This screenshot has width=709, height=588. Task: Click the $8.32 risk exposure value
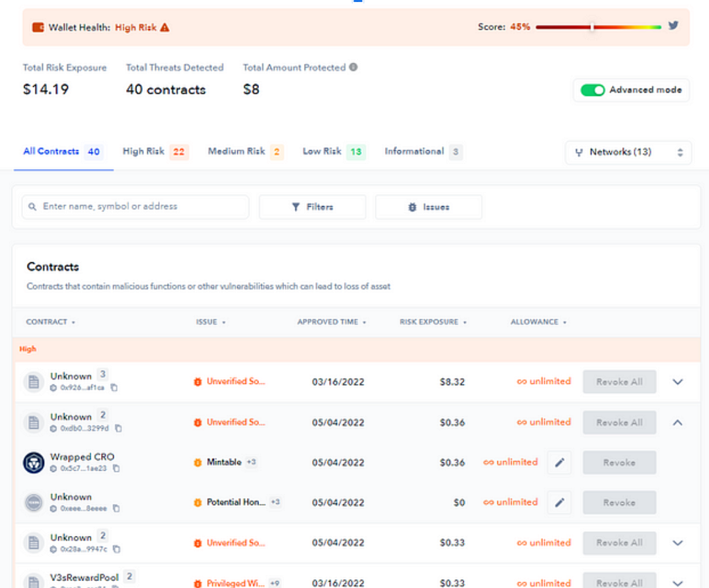(x=452, y=382)
